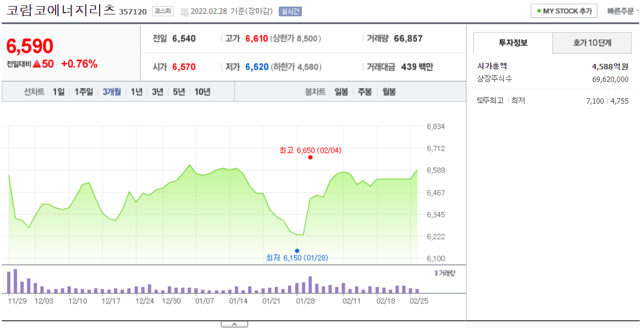Click the 01/28 date on chart axis
Image resolution: width=644 pixels, height=328 pixels.
pos(305,301)
